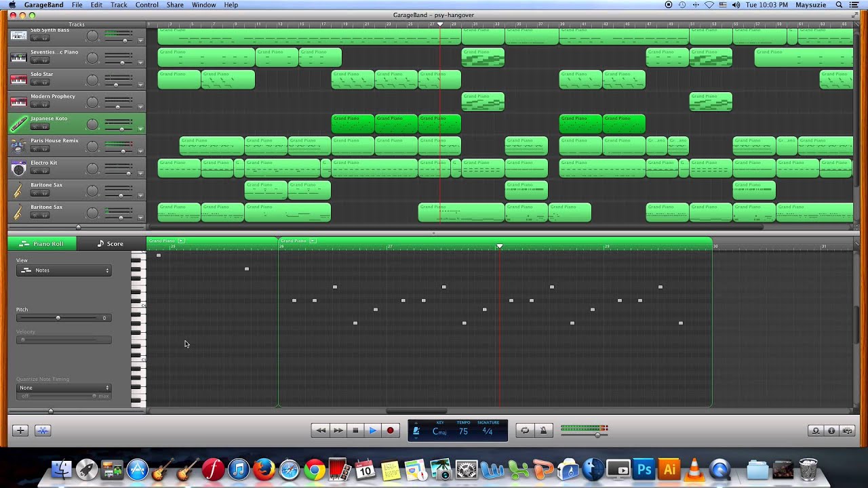Expand Solo Star track automation triangle
Image resolution: width=868 pixels, height=488 pixels.
point(140,85)
